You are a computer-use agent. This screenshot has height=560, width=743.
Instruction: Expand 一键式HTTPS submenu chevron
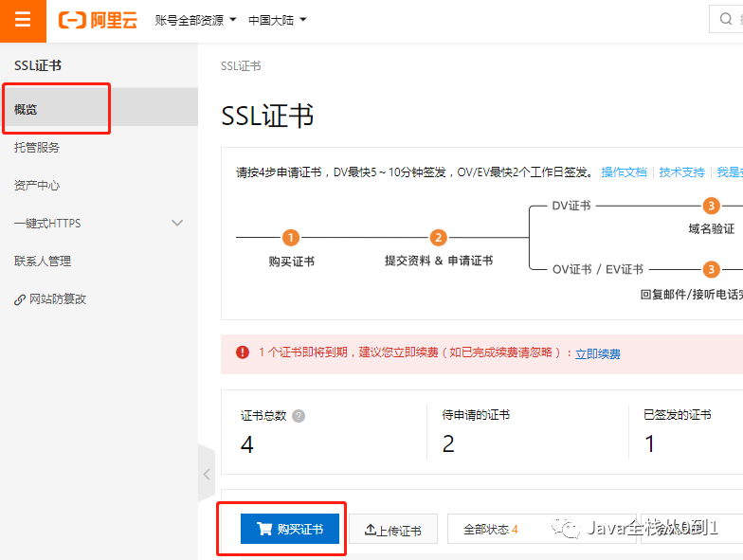(177, 223)
